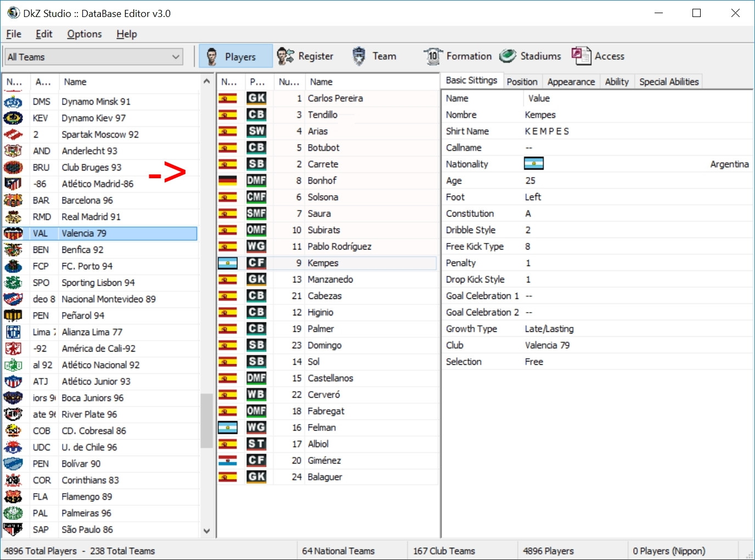
Task: Click the Anderlecht 93 club crest
Action: (x=13, y=151)
